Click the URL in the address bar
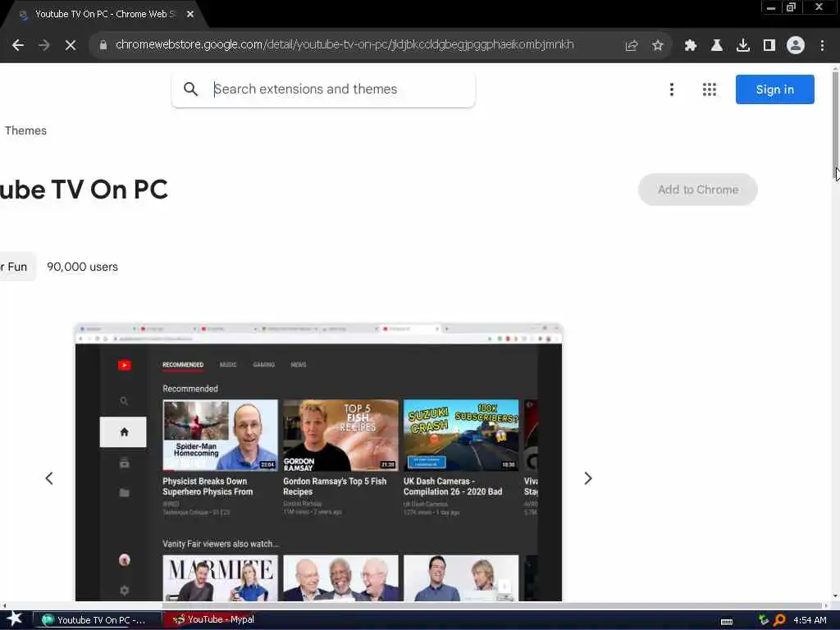Screen dimensions: 840x630 pyautogui.click(x=345, y=44)
